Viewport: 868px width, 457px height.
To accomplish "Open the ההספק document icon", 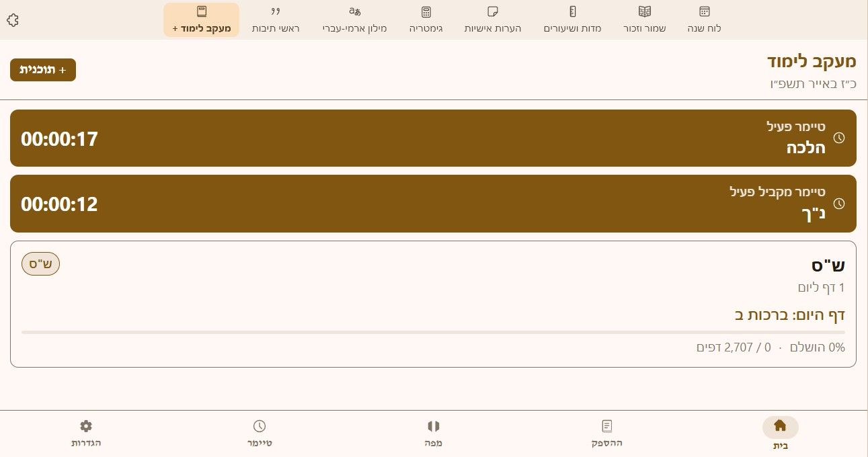I will (607, 426).
